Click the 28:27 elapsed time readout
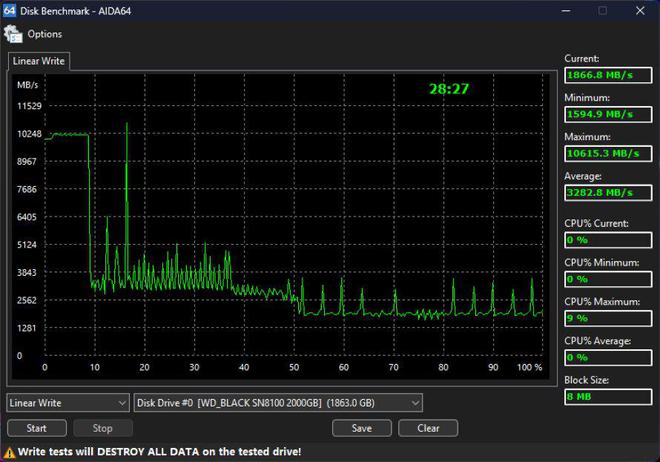This screenshot has width=660, height=462. click(x=449, y=89)
